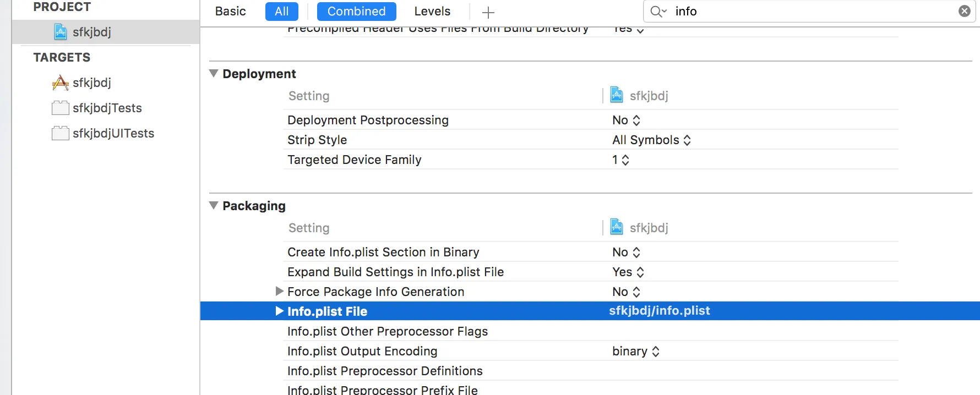Select the sfkjbdjUITests target folder icon
The height and width of the screenshot is (395, 980).
(61, 133)
